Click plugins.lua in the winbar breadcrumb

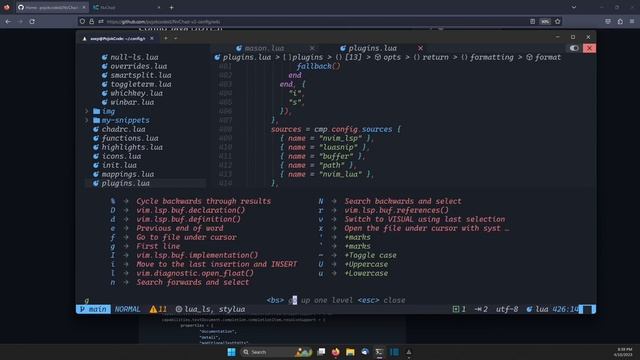coord(247,57)
